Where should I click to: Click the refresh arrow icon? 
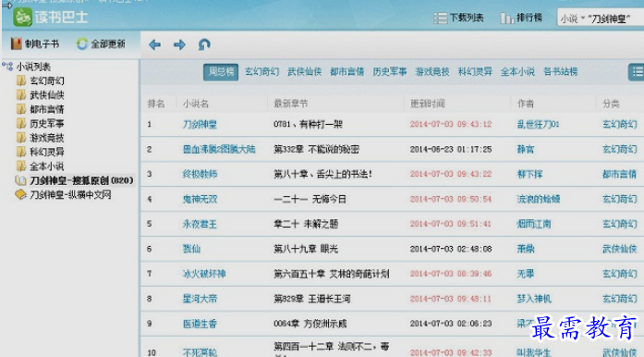click(x=204, y=44)
